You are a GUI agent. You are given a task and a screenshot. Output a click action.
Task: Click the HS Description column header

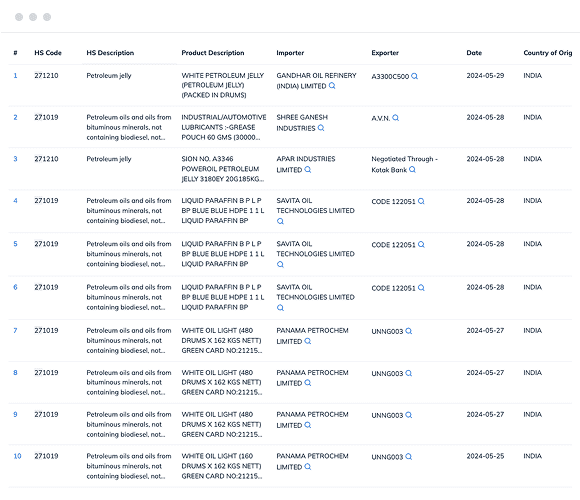[x=110, y=53]
